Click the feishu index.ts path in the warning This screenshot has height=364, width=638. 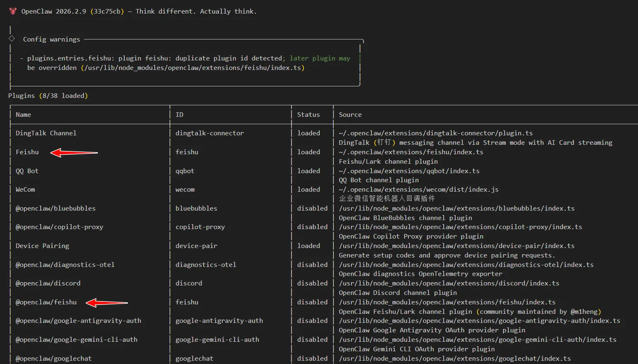193,68
